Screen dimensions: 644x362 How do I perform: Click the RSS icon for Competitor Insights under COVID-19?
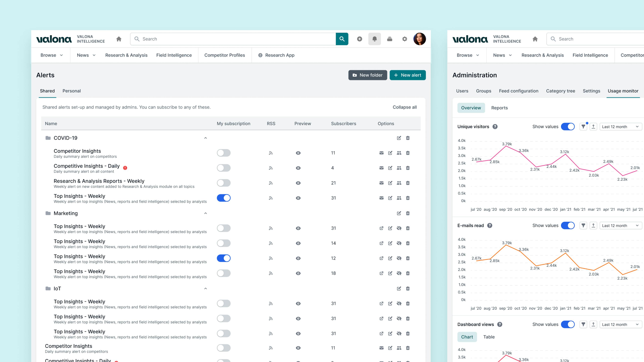(271, 153)
